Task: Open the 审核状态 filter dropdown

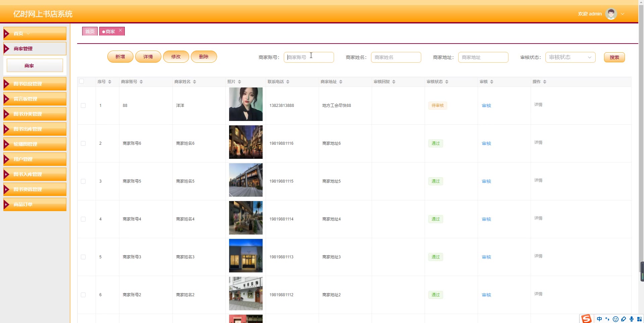Action: click(x=570, y=57)
